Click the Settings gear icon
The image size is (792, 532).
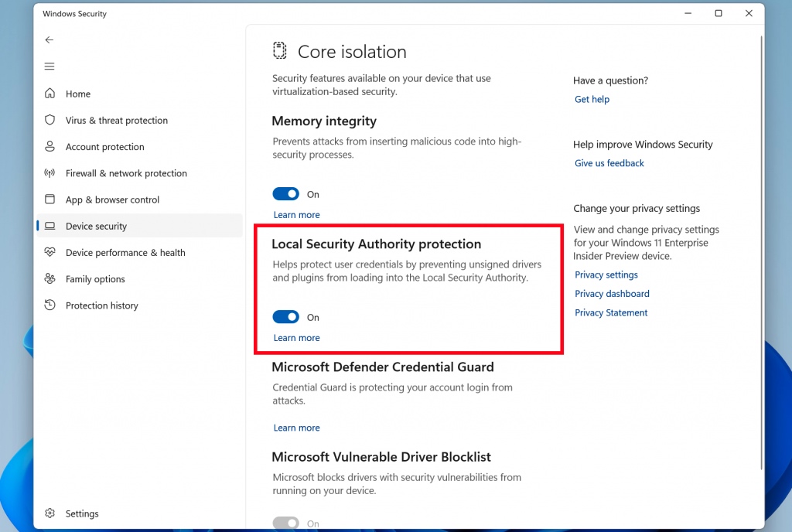[49, 513]
